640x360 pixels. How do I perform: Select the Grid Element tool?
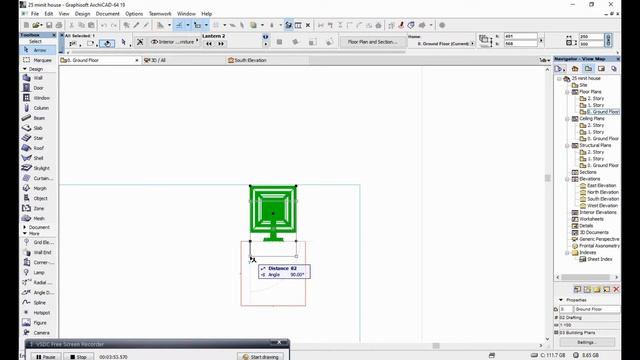pos(38,242)
